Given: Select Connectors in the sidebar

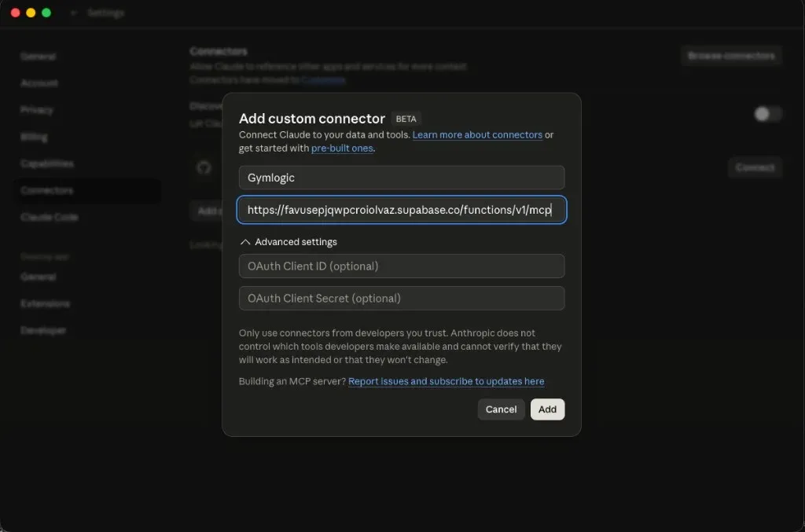Looking at the screenshot, I should 87,190.
